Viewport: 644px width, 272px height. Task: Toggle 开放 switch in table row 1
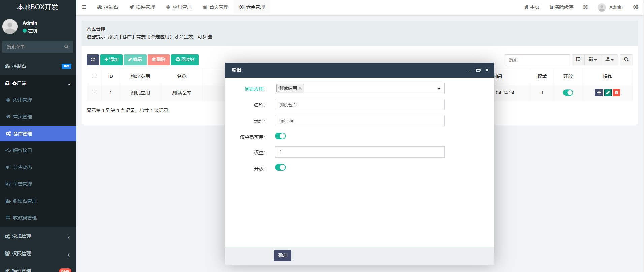coord(568,93)
